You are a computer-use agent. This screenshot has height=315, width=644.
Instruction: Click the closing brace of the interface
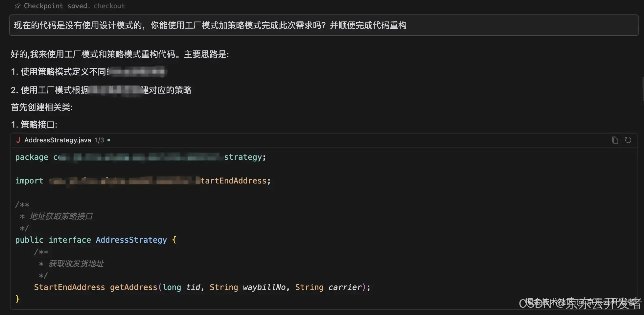[x=17, y=299]
